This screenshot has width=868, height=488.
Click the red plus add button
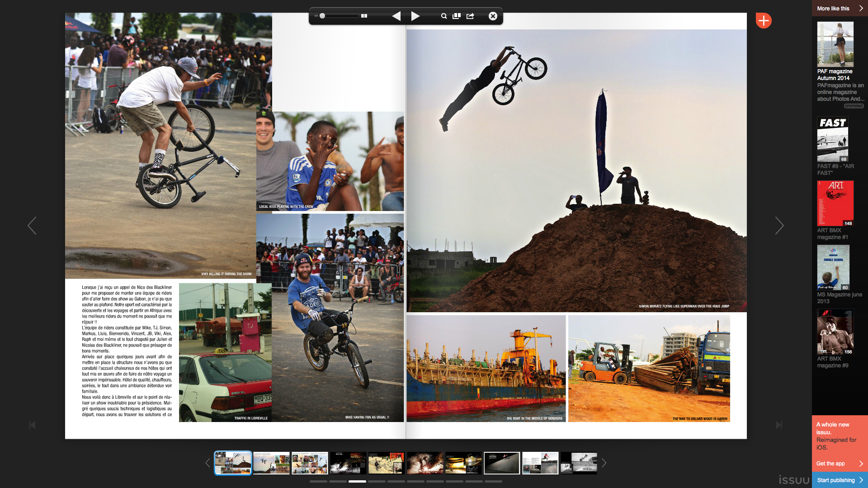point(764,20)
